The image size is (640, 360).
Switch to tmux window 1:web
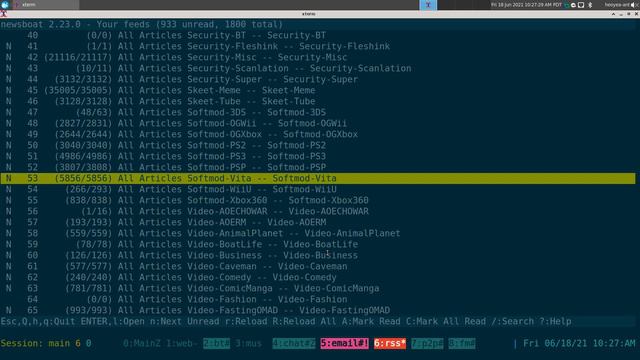[x=182, y=343]
